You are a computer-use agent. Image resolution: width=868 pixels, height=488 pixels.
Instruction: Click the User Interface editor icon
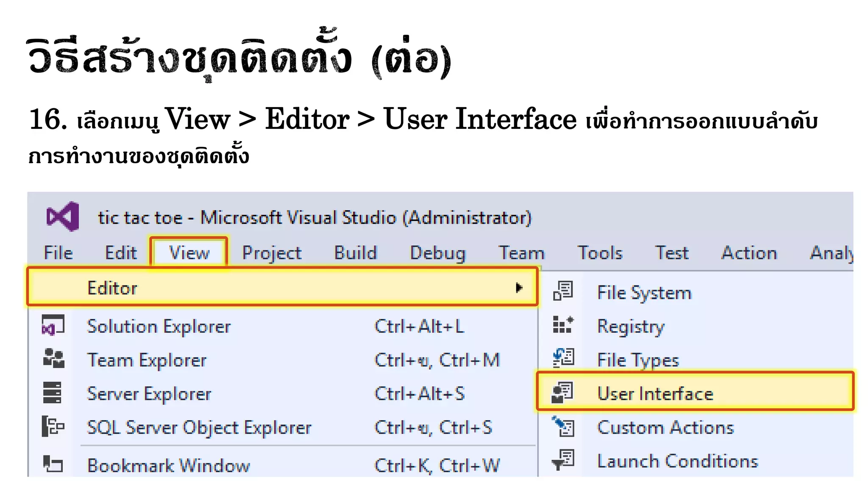tap(562, 392)
